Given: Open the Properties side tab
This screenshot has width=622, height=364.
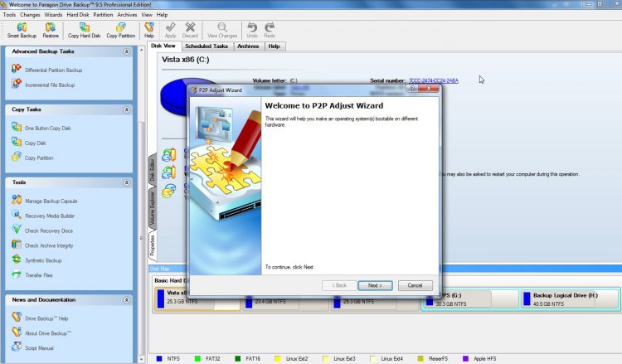Looking at the screenshot, I should pyautogui.click(x=152, y=245).
